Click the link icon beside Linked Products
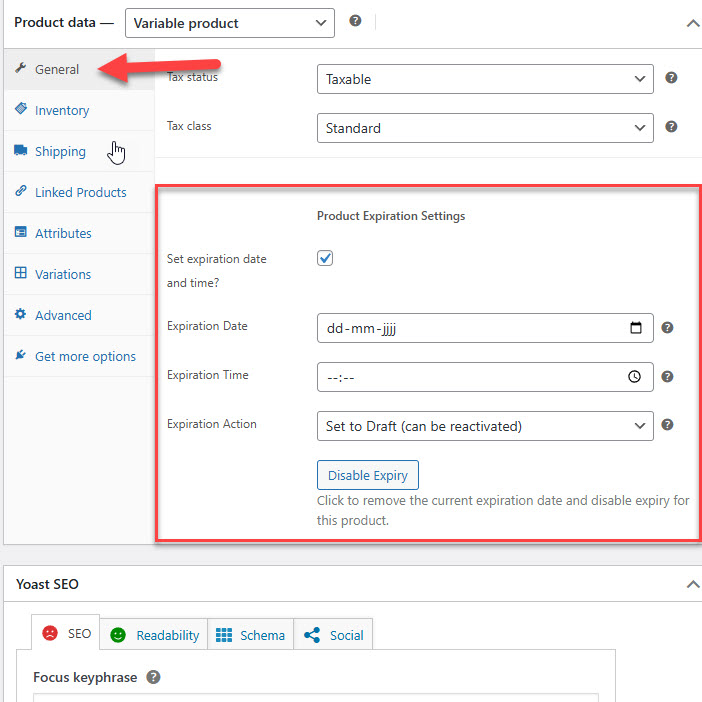Screen dimensions: 702x702 (21, 191)
